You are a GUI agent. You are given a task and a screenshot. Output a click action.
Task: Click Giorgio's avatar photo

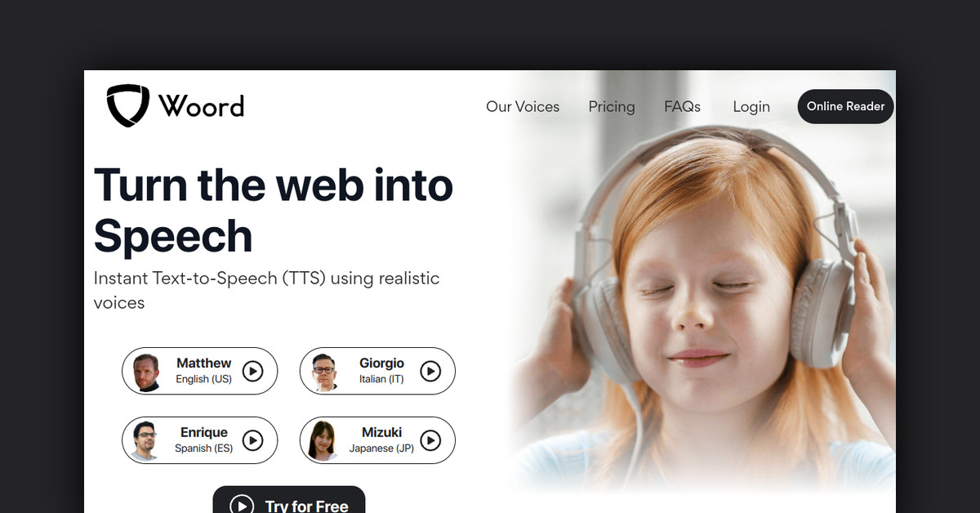(x=324, y=372)
